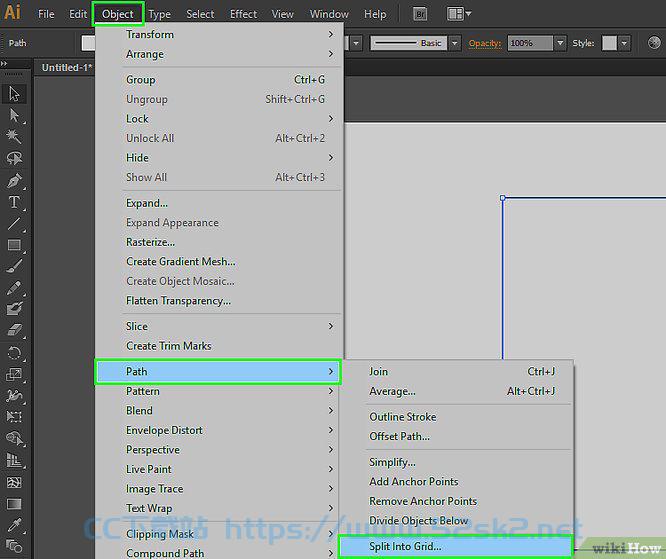
Task: Expand the Slice submenu
Action: (219, 326)
